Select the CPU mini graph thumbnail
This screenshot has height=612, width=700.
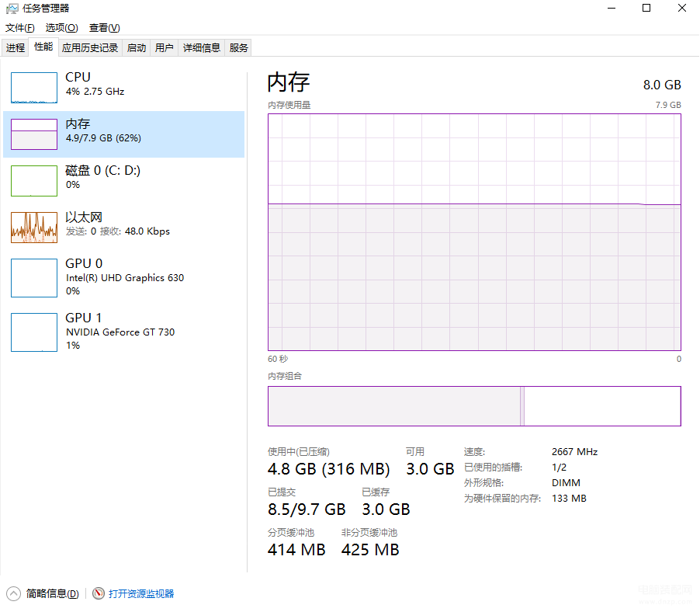pos(34,88)
